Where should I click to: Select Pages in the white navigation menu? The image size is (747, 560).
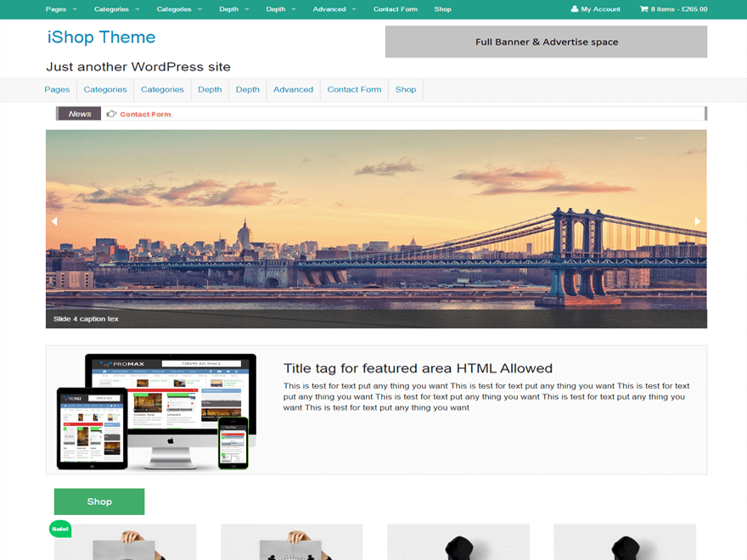57,89
